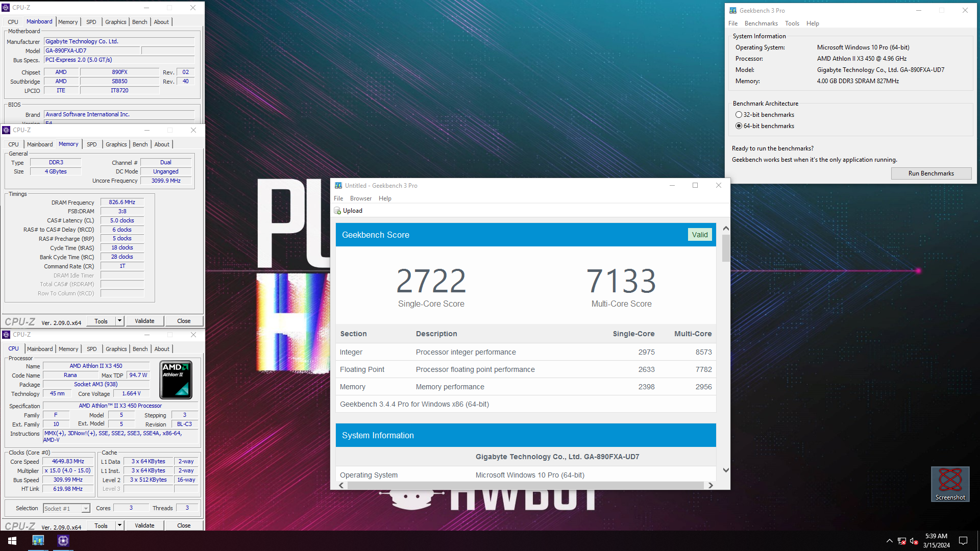
Task: Click Tools button in bottom CPU-Z window
Action: pos(101,525)
